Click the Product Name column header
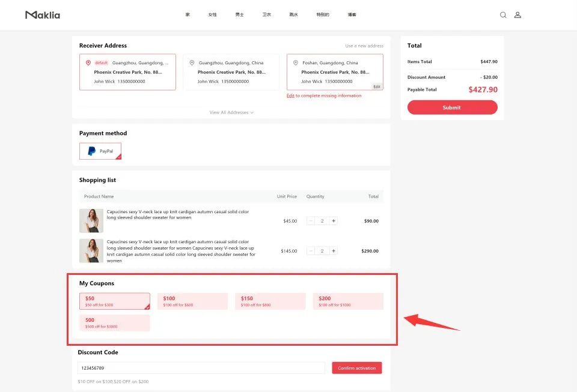Image resolution: width=577 pixels, height=392 pixels. tap(99, 196)
